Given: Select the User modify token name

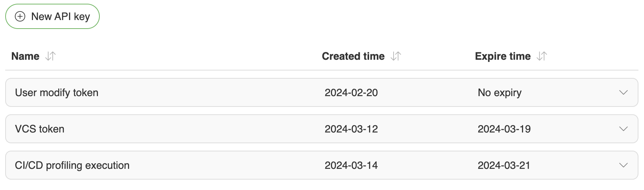Looking at the screenshot, I should (x=57, y=92).
